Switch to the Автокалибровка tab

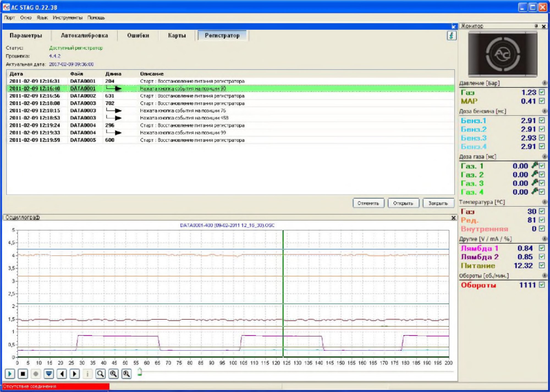(84, 35)
